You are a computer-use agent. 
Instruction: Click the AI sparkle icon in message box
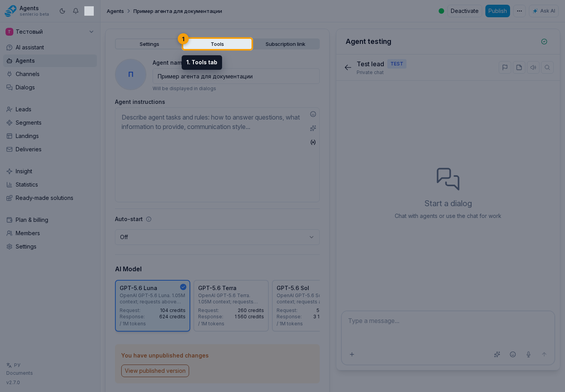pos(497,354)
